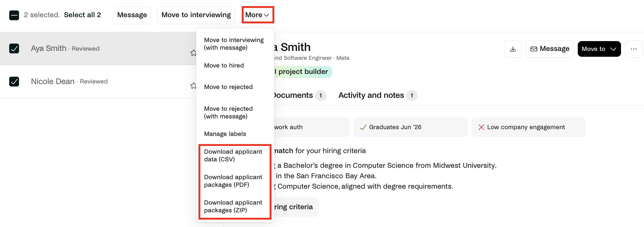Click the download icon button beside Message
Viewport: 644px width, 227px height.
tap(513, 49)
